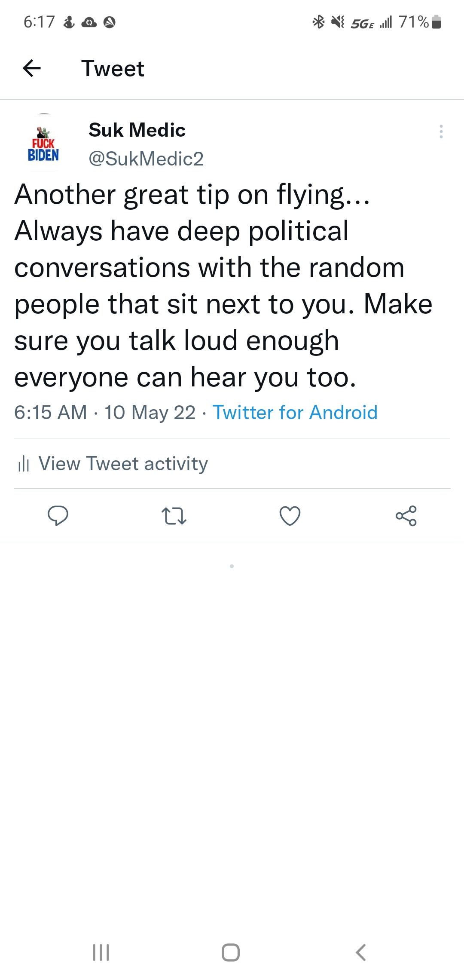Tap the Suk Medic display name
Image resolution: width=464 pixels, height=980 pixels.
(x=137, y=130)
